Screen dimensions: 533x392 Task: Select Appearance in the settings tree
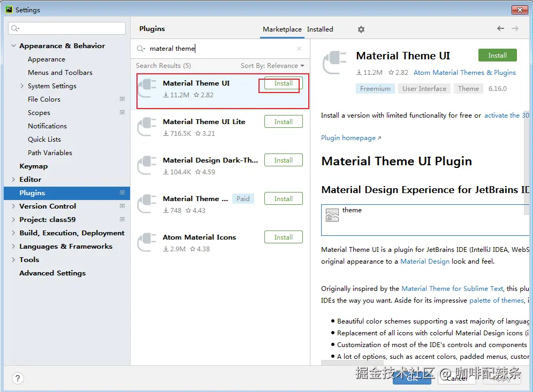(46, 59)
